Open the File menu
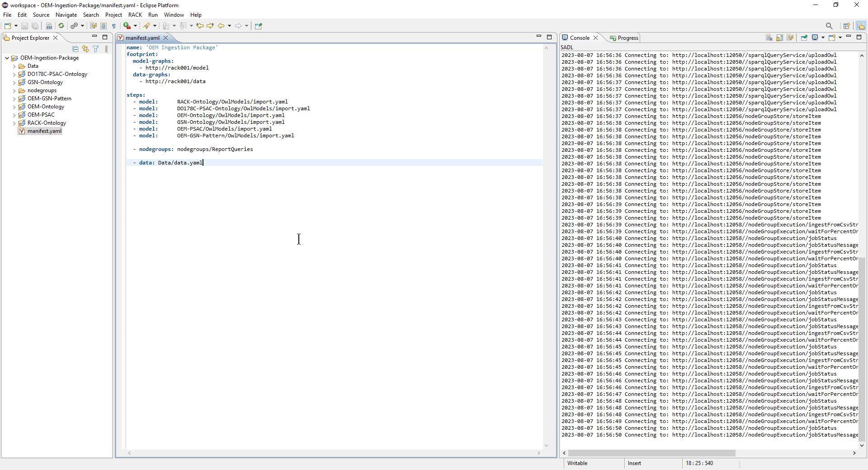This screenshot has width=868, height=470. [7, 15]
